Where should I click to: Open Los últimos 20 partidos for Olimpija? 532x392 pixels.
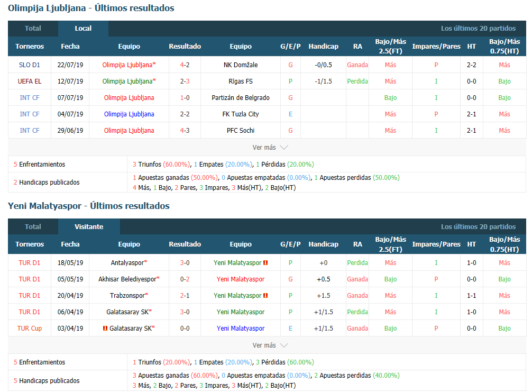click(x=478, y=29)
